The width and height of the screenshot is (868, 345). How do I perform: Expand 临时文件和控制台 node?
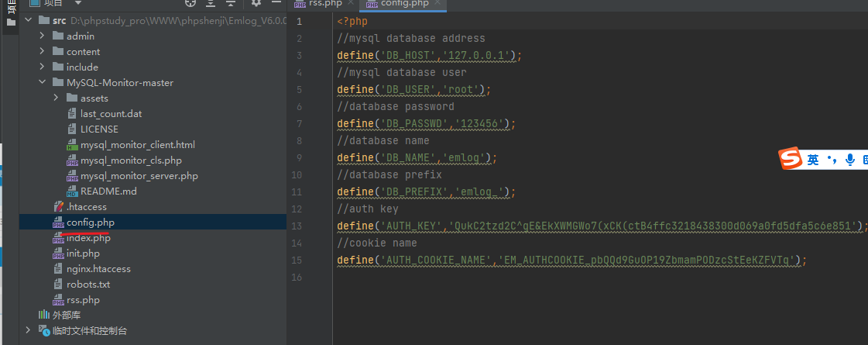[x=28, y=330]
